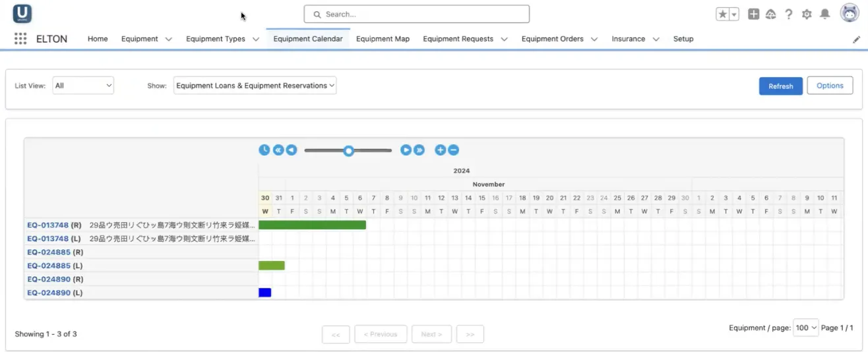The height and width of the screenshot is (352, 868).
Task: Click the 2024 year header
Action: click(462, 171)
